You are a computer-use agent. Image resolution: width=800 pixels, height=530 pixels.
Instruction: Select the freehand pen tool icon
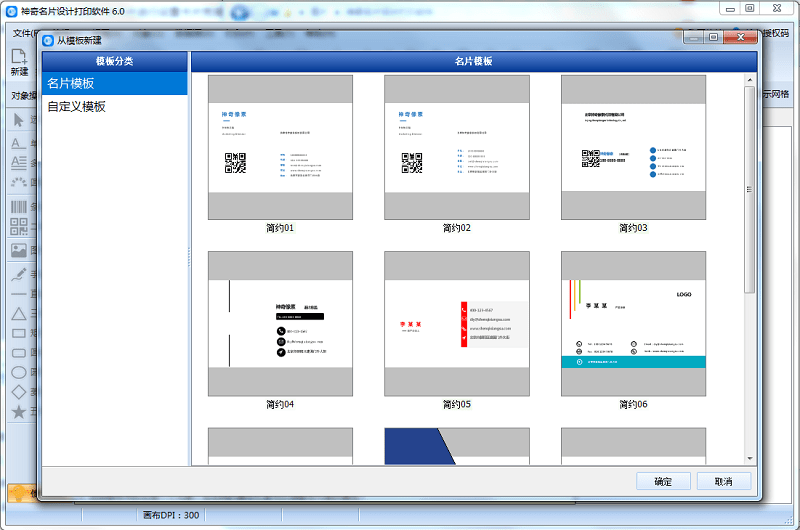coord(19,274)
